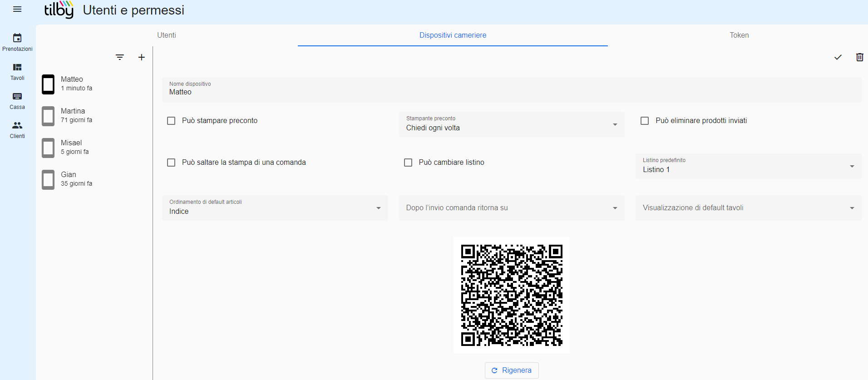
Task: Open Stampante preconto dropdown
Action: click(x=512, y=124)
